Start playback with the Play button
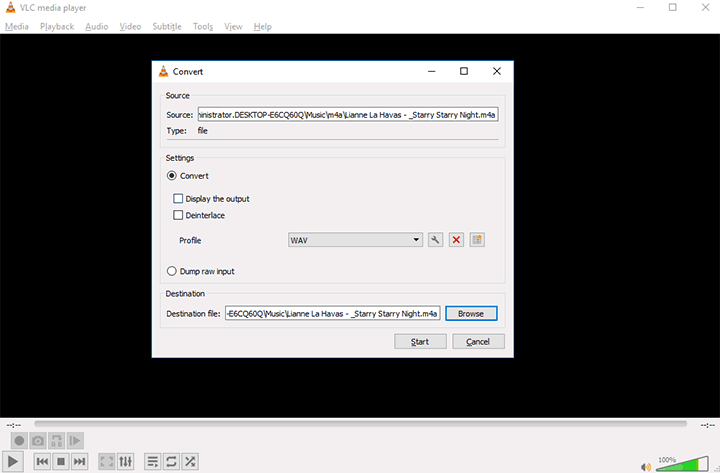Image resolution: width=720 pixels, height=473 pixels. tap(13, 462)
